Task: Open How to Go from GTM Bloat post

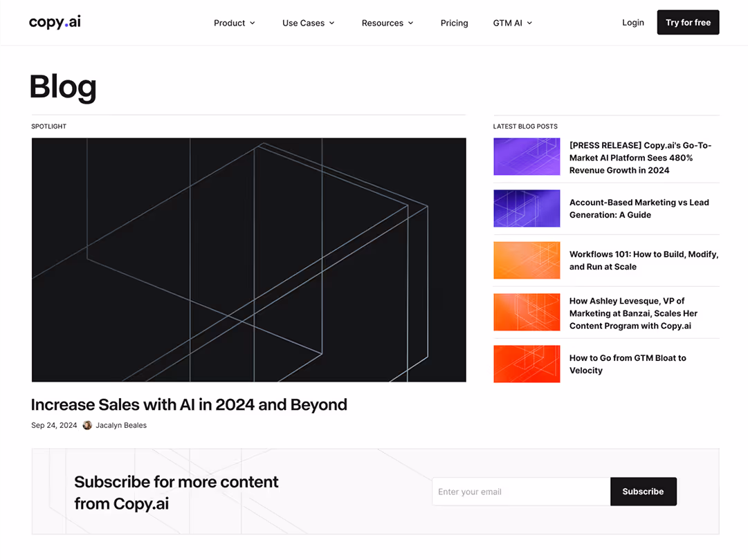Action: [x=628, y=364]
